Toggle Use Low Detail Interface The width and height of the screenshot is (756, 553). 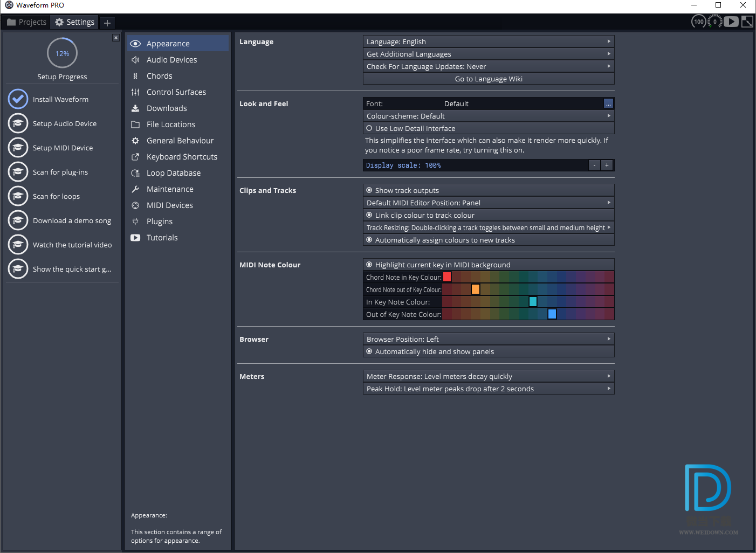[x=489, y=128]
